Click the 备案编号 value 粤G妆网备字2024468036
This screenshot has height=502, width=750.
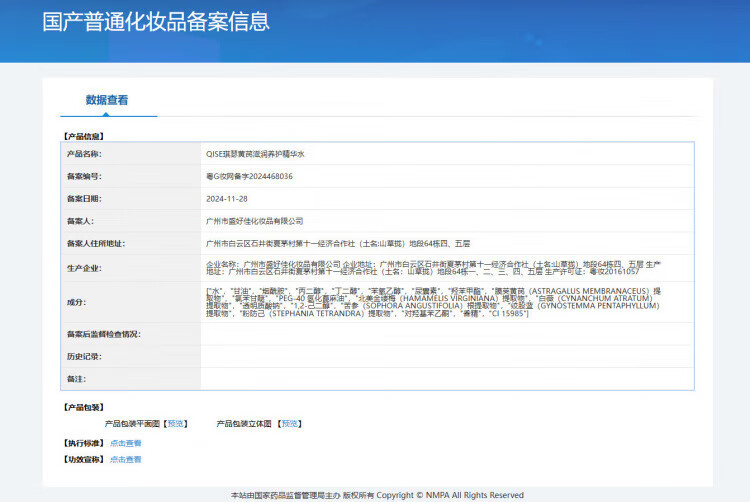[249, 176]
